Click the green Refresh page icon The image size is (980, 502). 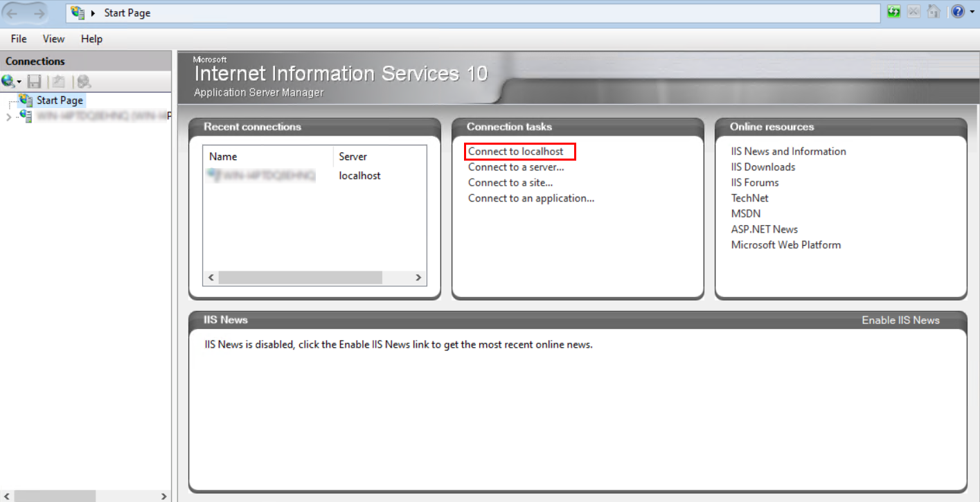894,12
